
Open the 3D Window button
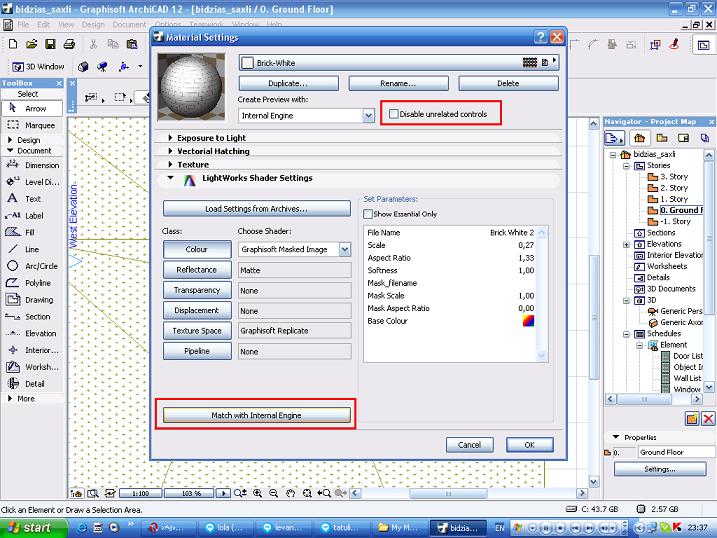coord(38,67)
